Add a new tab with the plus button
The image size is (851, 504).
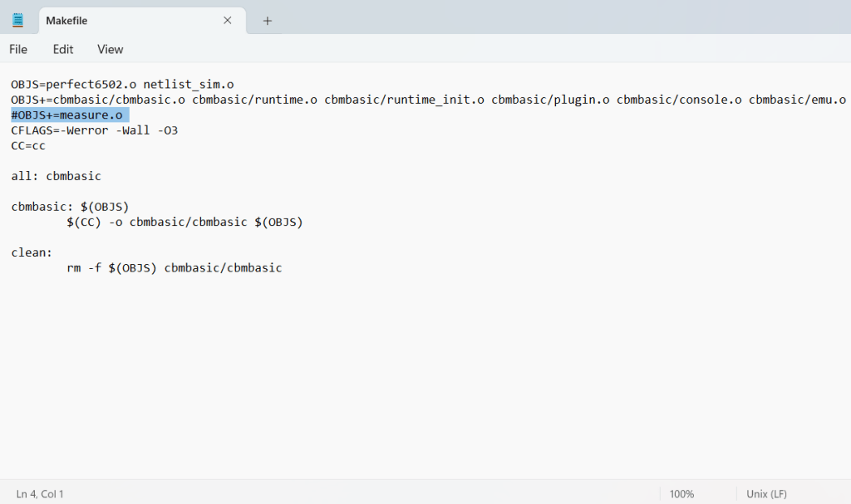(268, 21)
